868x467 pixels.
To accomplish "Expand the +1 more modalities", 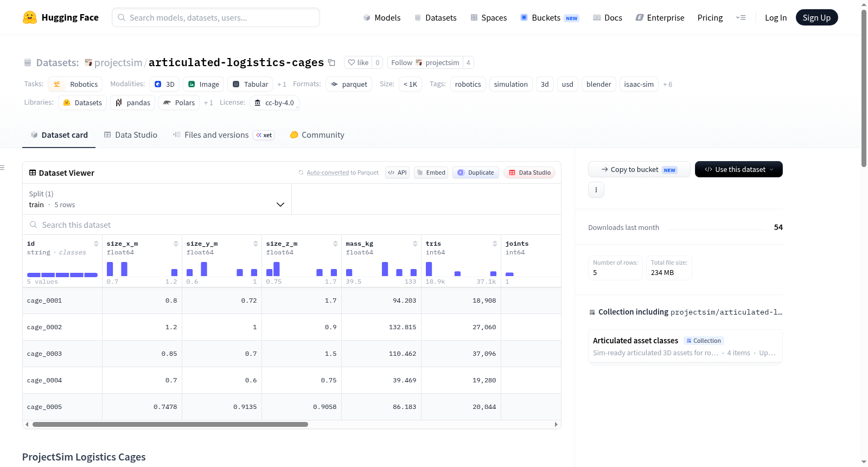I will 282,85.
